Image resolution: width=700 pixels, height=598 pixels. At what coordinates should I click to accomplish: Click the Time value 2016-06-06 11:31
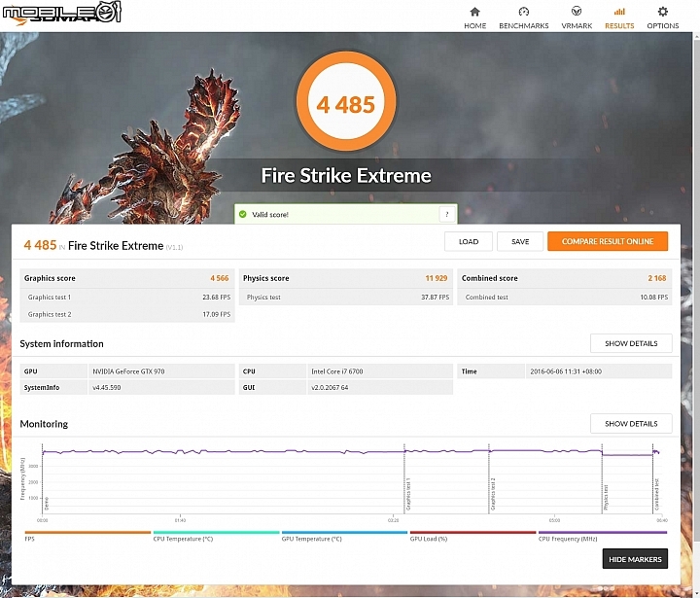[x=566, y=371]
